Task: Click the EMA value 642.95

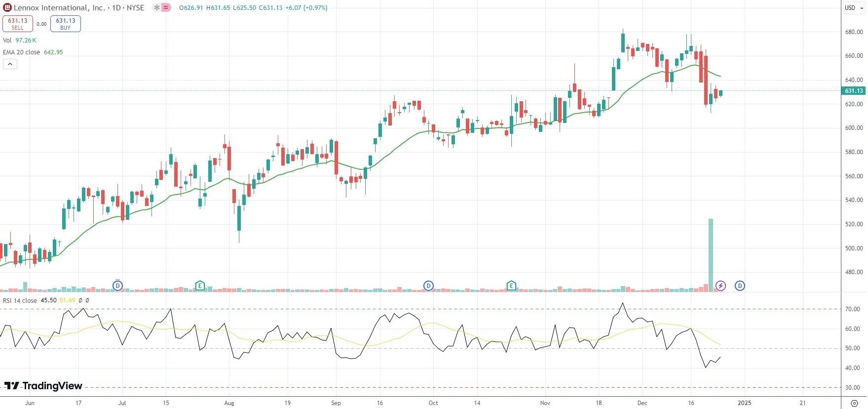Action: pos(53,52)
